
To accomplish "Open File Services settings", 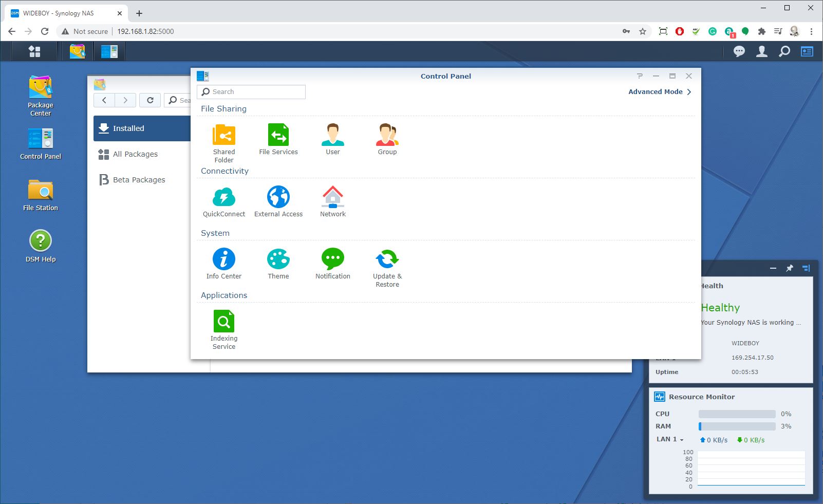I will point(278,139).
